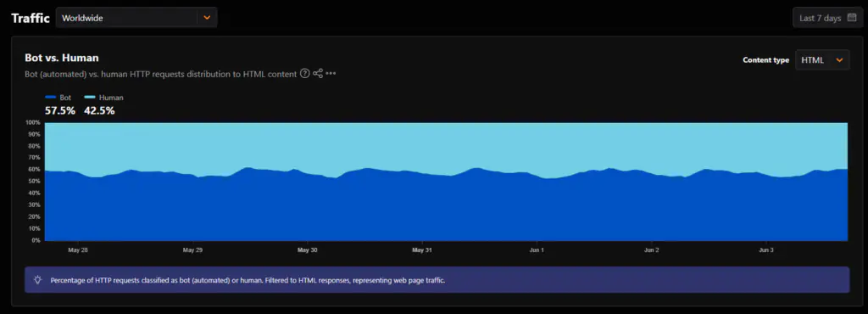Click the Jun 1 axis label
This screenshot has width=868, height=314.
click(537, 250)
